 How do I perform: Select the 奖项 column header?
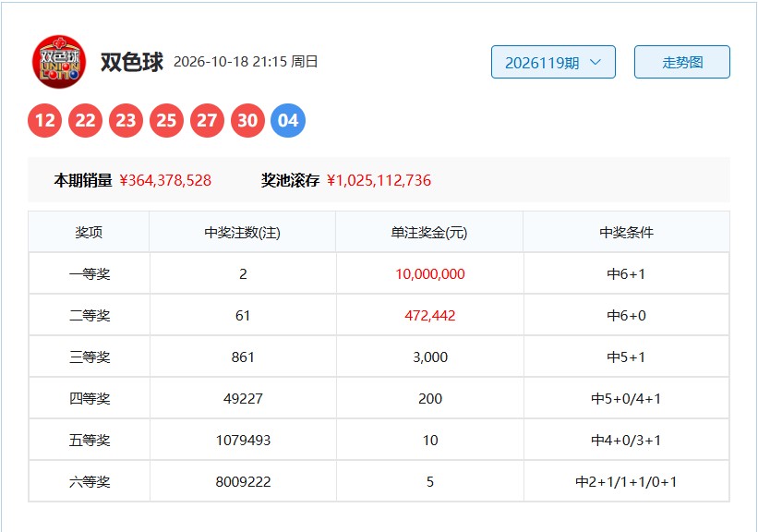pos(89,233)
